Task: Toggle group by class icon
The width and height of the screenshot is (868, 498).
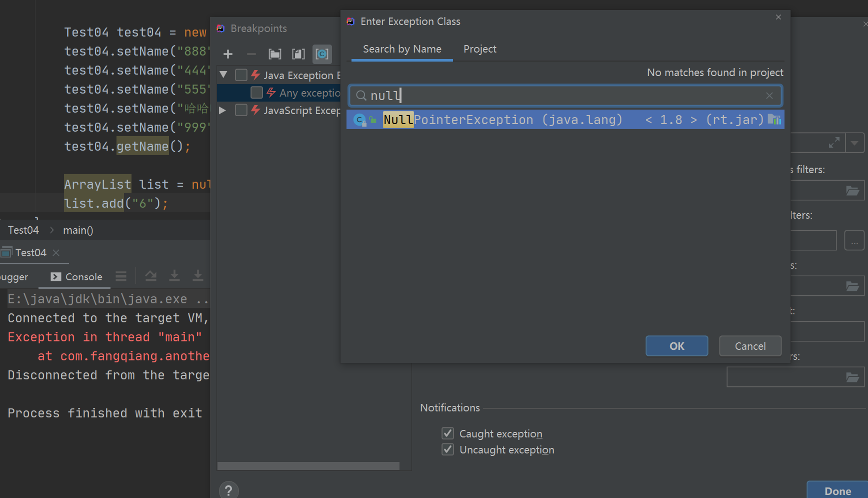Action: point(322,54)
